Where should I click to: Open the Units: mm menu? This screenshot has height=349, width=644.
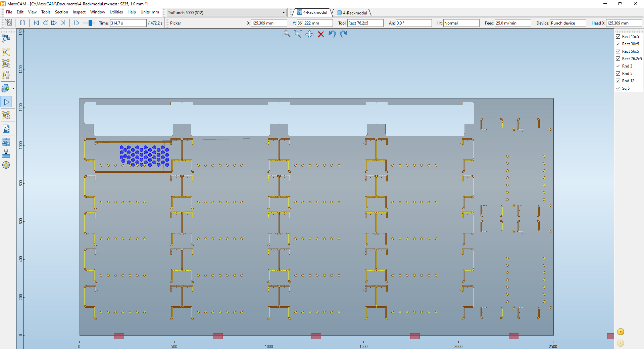[x=150, y=12]
